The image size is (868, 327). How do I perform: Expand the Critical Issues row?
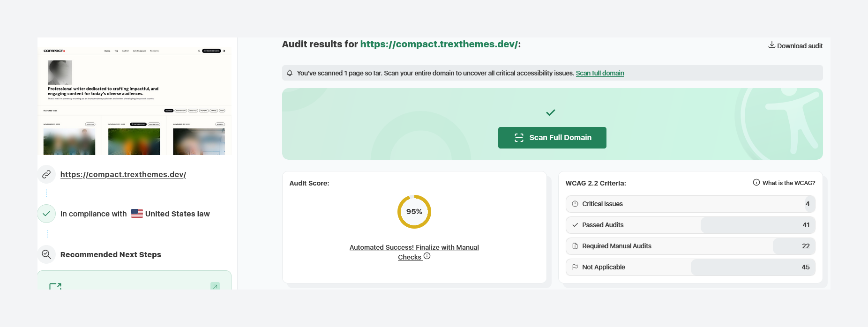[690, 204]
